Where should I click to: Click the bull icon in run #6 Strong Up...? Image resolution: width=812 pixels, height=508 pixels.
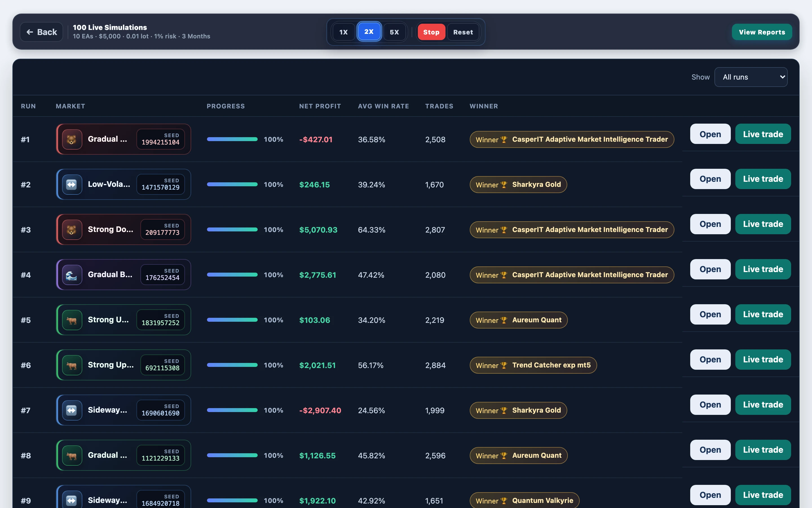click(72, 365)
